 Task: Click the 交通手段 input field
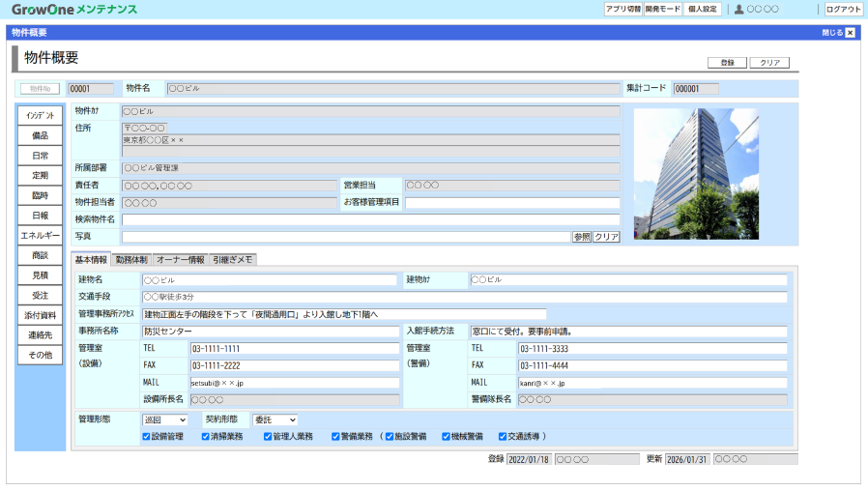464,298
